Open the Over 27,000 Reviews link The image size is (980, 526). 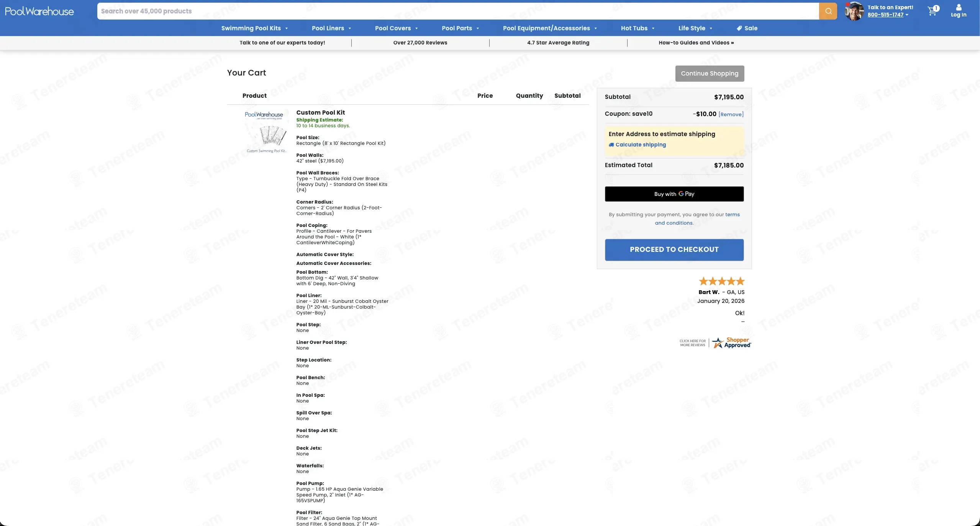[420, 43]
